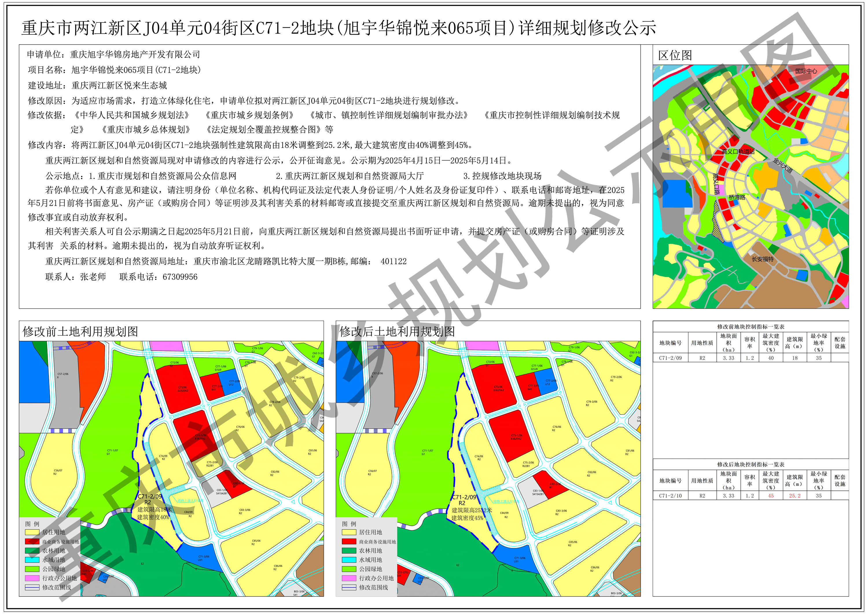
Task: Click cyan 水域用地 swatch in the after-change legend
Action: tap(349, 560)
